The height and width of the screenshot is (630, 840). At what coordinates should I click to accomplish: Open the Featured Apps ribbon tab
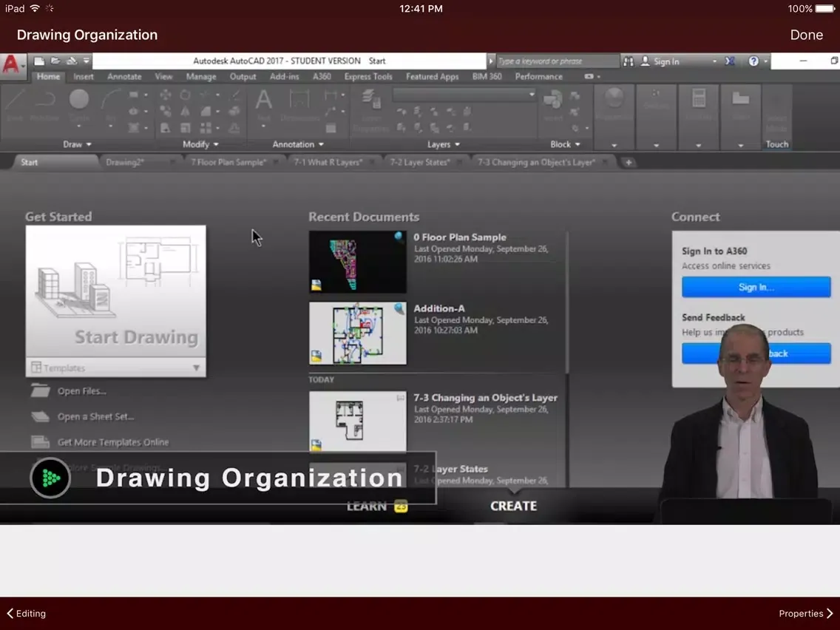point(432,77)
